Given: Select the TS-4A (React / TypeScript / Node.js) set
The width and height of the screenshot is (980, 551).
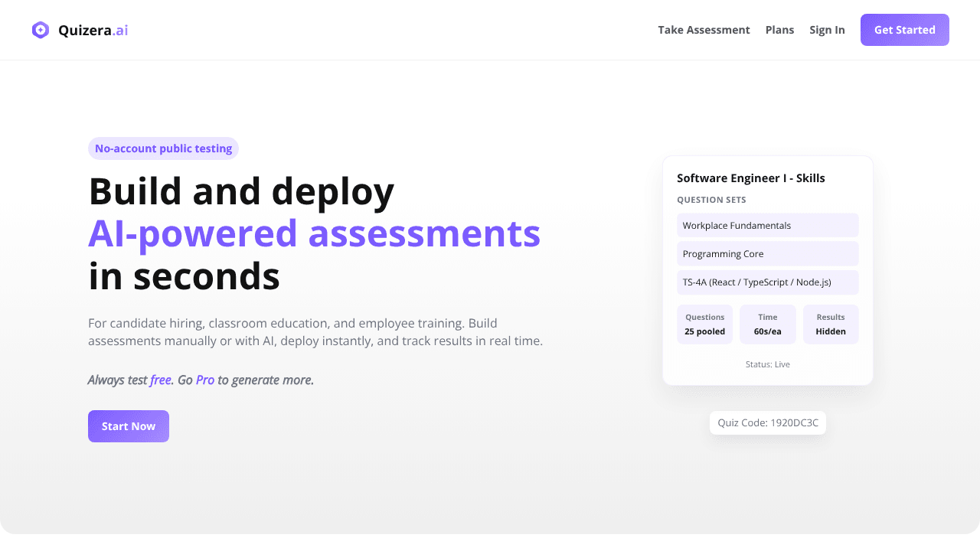Looking at the screenshot, I should [x=768, y=282].
